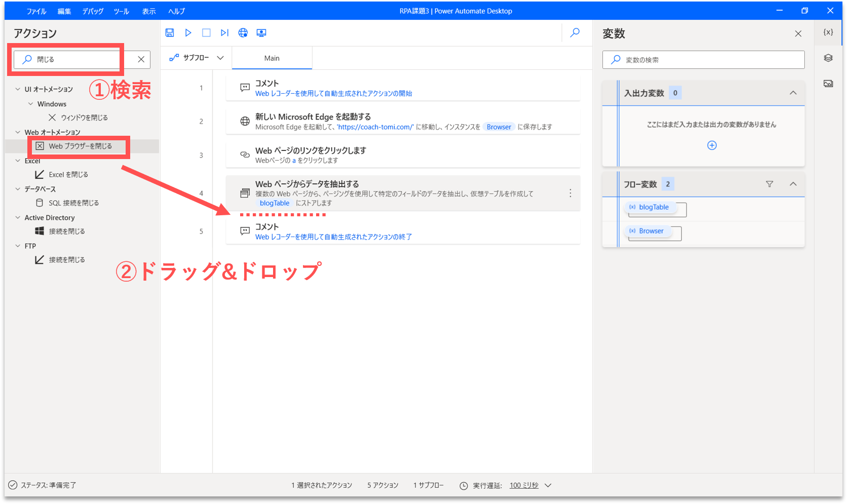Open the デバッグ menu
847x504 pixels.
coord(93,11)
